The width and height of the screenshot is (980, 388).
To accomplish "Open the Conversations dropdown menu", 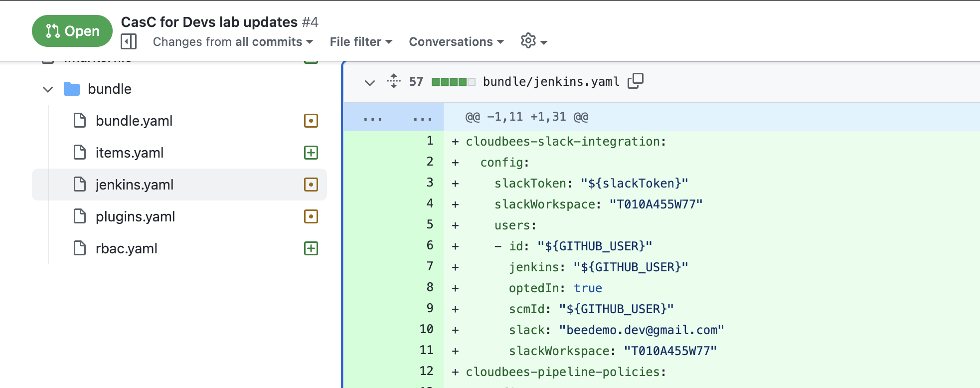I will 456,42.
